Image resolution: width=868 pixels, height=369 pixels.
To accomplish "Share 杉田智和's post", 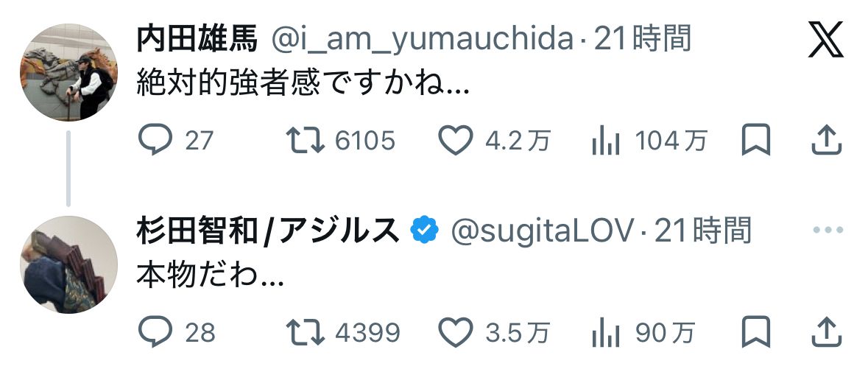I will click(x=826, y=332).
